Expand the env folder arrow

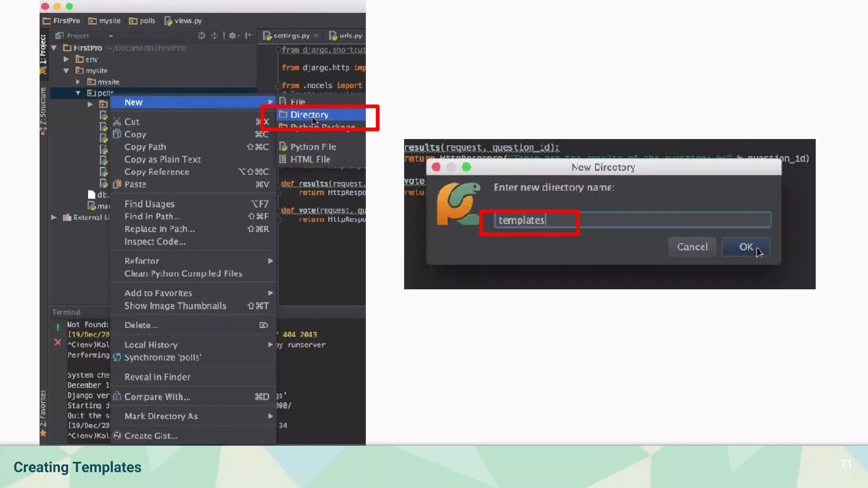pos(66,59)
